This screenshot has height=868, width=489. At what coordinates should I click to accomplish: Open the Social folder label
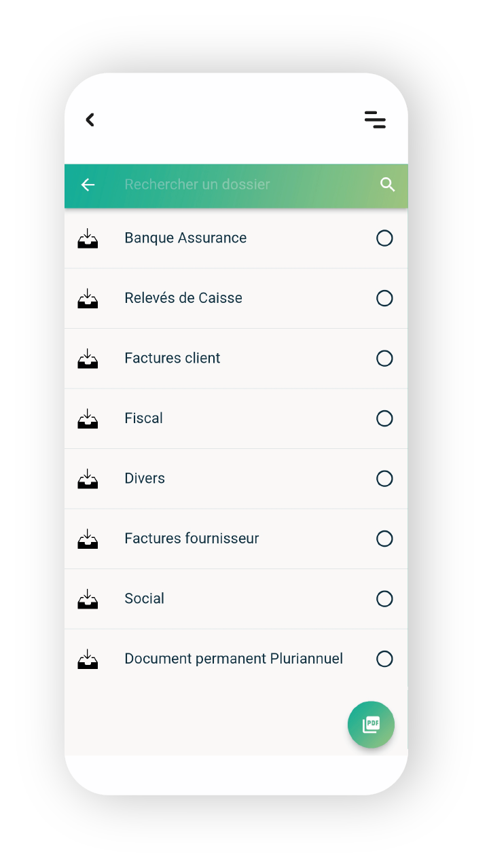click(144, 598)
